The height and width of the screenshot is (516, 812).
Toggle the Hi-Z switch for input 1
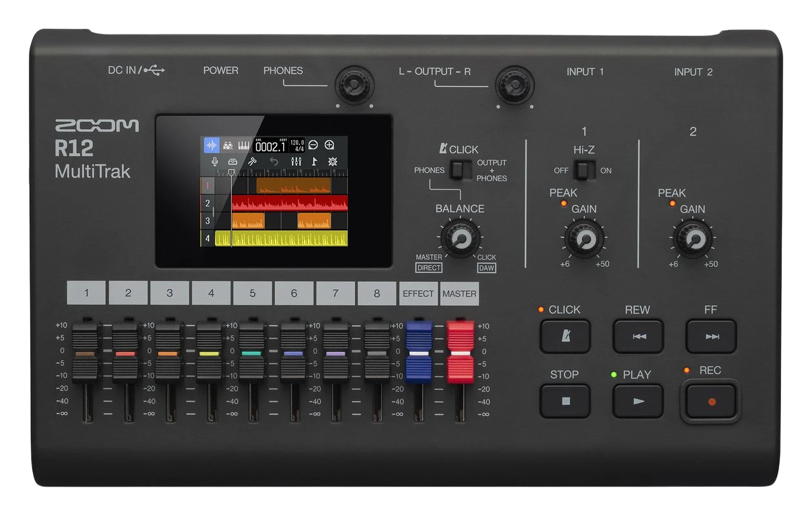[x=584, y=171]
